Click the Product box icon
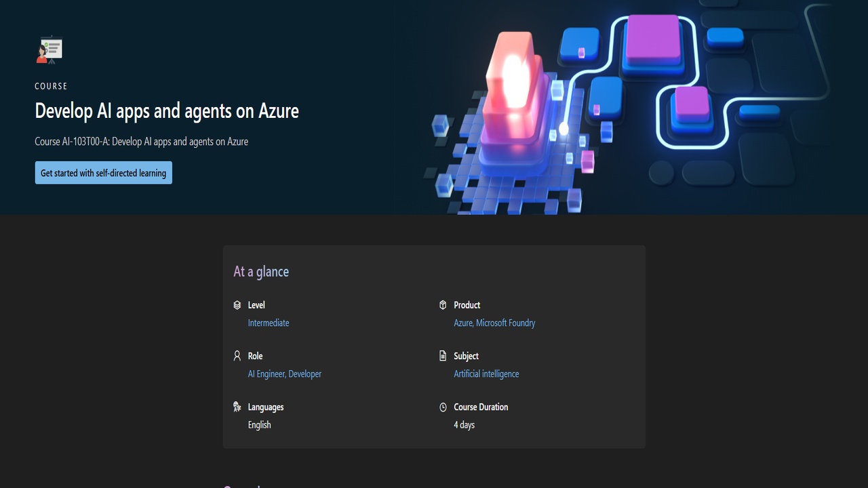This screenshot has width=868, height=488. [443, 305]
